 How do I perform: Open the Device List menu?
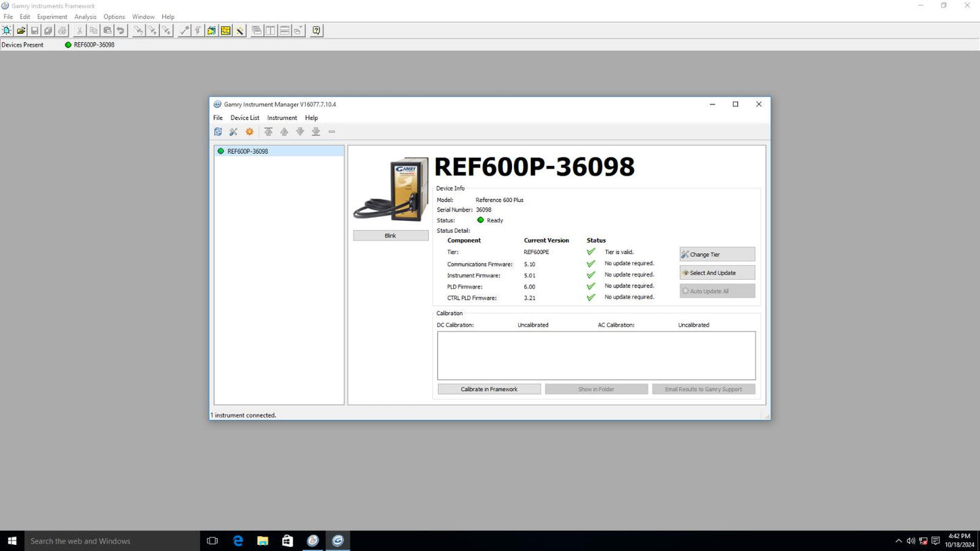point(245,118)
